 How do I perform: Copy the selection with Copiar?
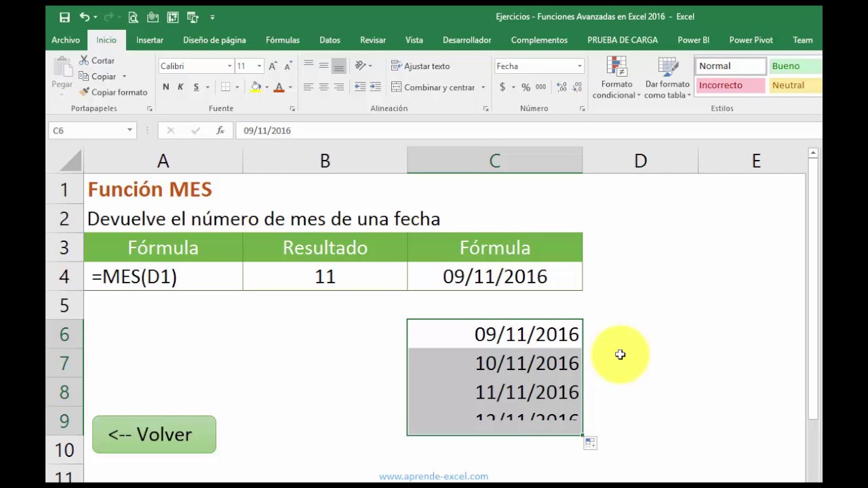(x=98, y=77)
